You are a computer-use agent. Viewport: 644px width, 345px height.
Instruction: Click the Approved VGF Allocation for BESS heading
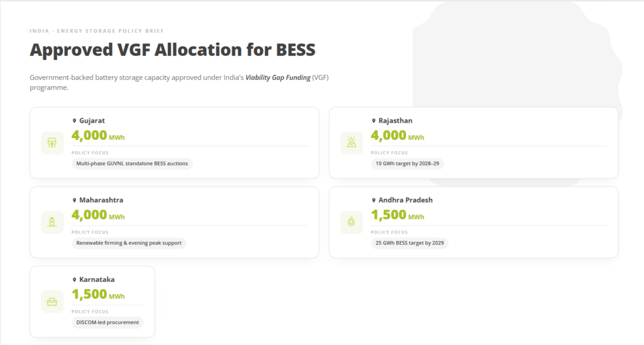coord(172,50)
